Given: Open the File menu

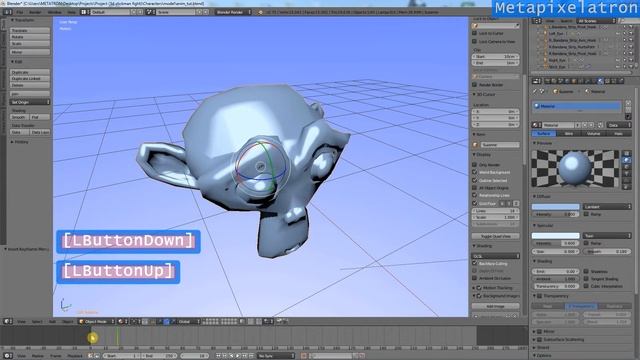Looking at the screenshot, I should click(x=20, y=12).
